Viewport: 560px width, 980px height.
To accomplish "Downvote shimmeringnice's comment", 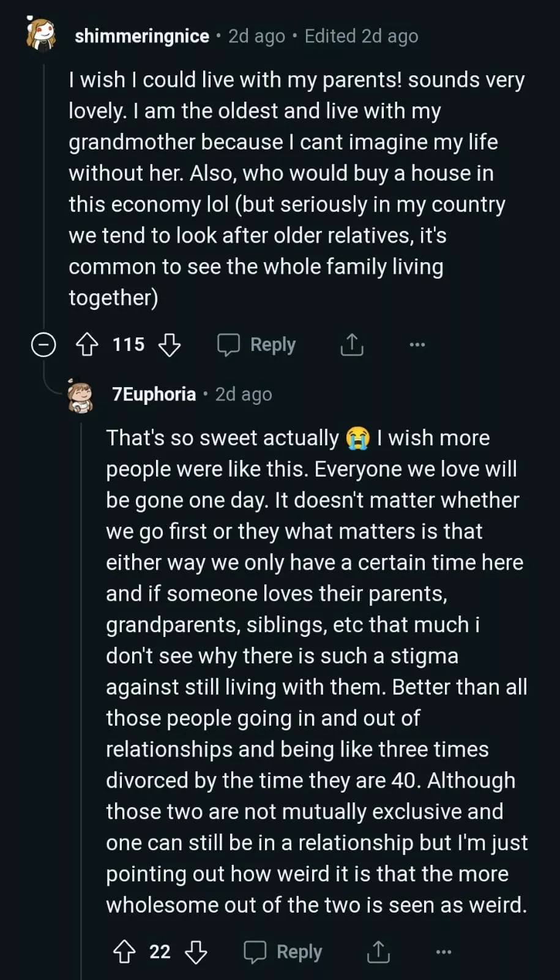I will click(x=170, y=345).
